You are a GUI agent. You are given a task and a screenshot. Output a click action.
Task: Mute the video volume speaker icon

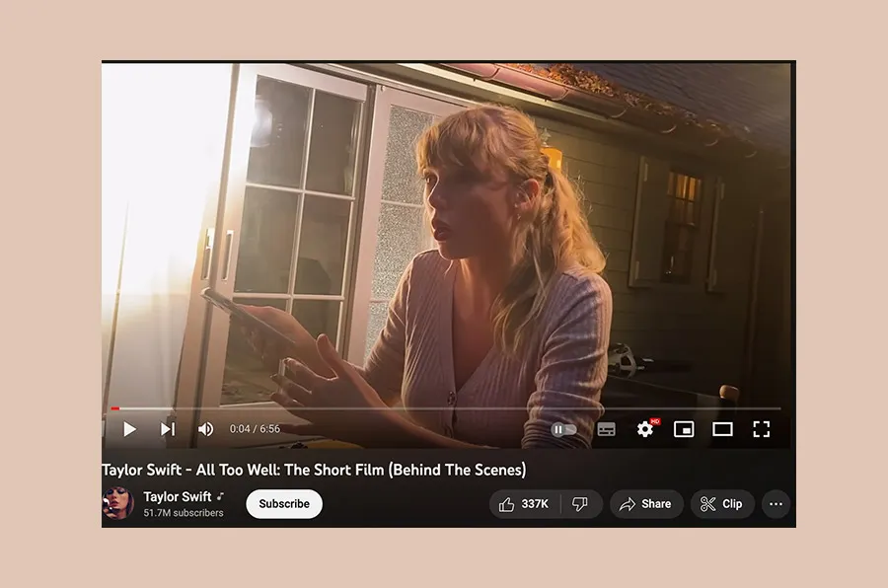click(205, 429)
